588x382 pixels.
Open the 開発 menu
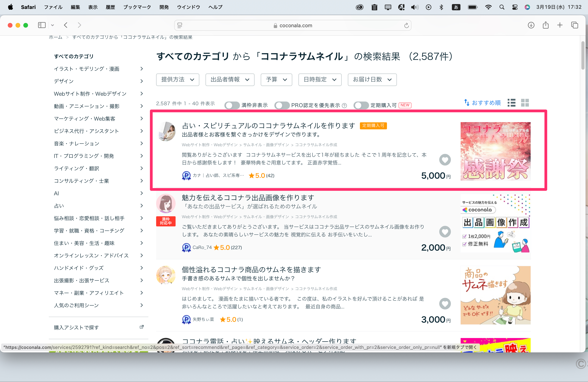(x=164, y=7)
